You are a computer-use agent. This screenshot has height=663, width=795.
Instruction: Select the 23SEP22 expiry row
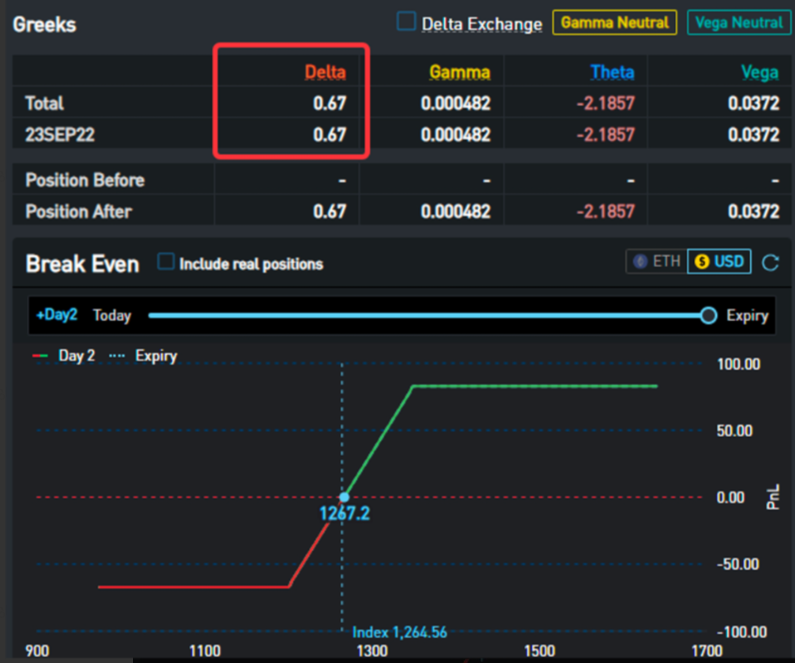pyautogui.click(x=59, y=134)
